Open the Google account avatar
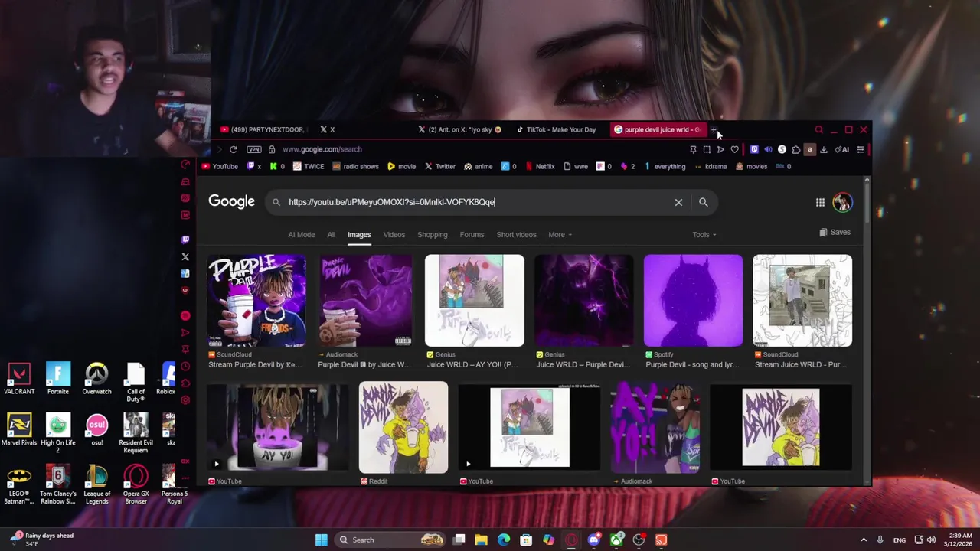 pos(842,202)
